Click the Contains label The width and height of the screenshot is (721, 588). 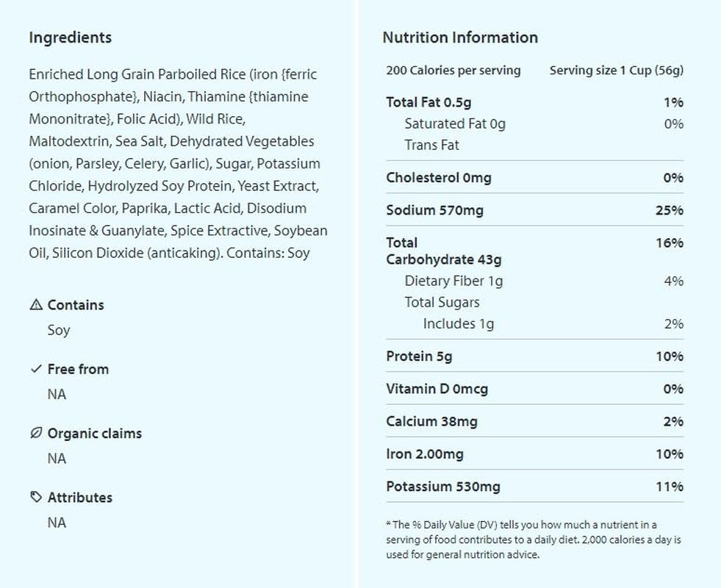click(76, 305)
